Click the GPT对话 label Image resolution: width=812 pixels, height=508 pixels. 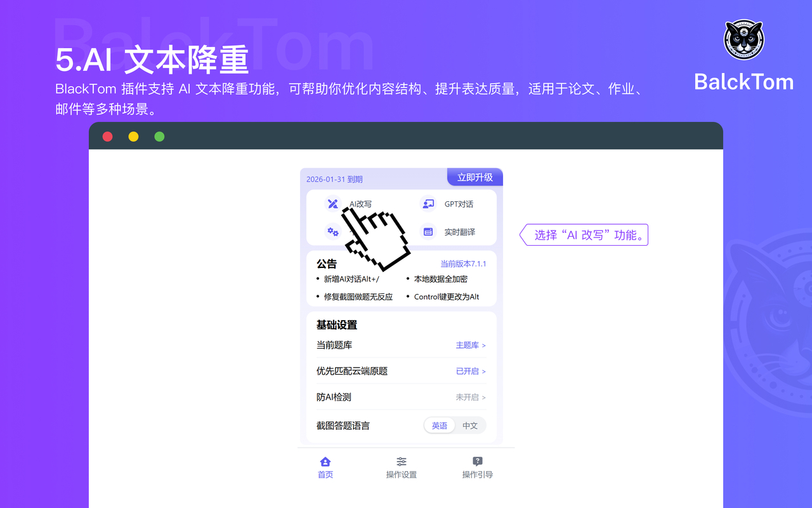[x=459, y=204]
